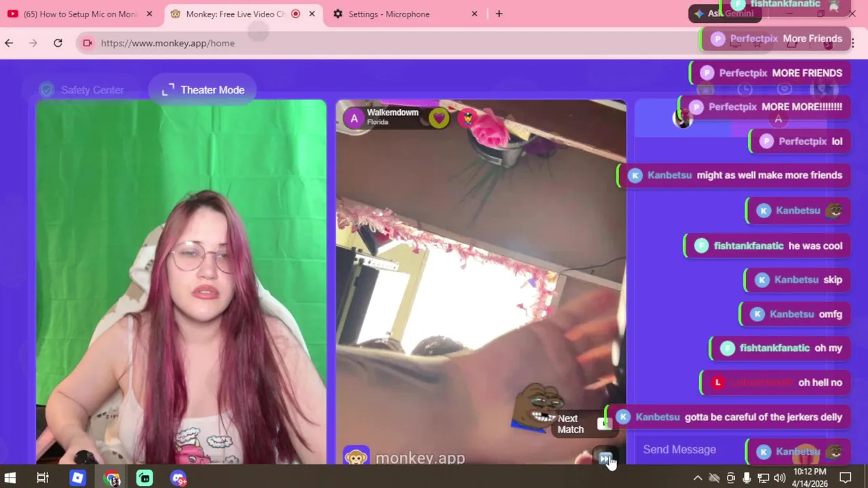868x488 pixels.
Task: Click the Theater Mode expand icon
Action: pos(167,89)
